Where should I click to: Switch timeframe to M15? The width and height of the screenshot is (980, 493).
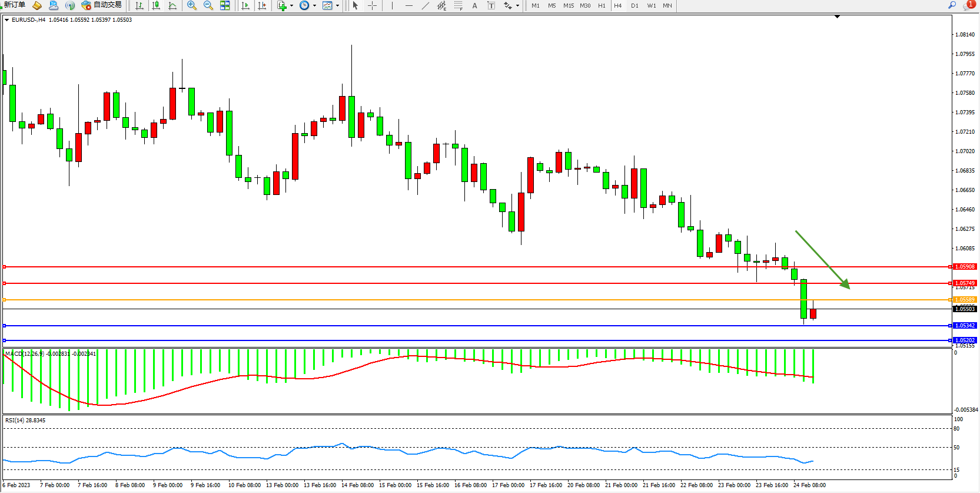568,5
